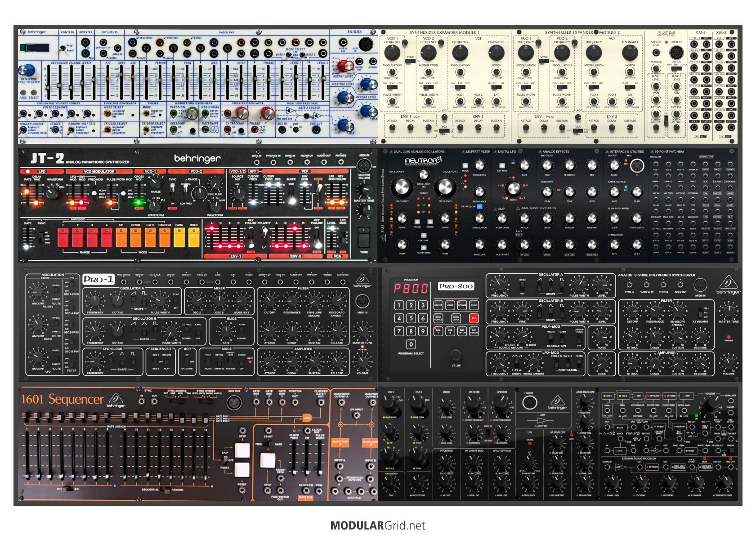Toggle the HOLD button on JT-2 arpeggio
Viewport: 756px width, 535px height.
pos(194,238)
